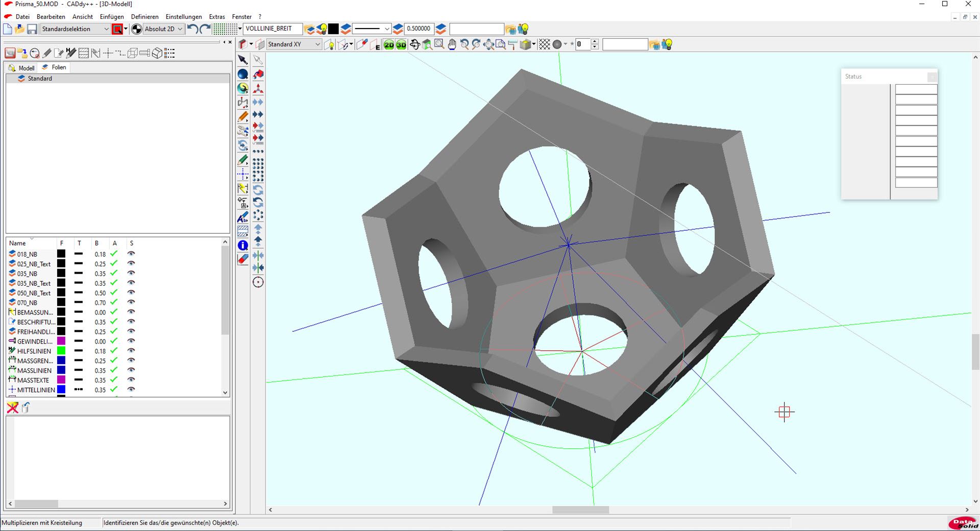
Task: Select the pan hand tool
Action: (452, 45)
